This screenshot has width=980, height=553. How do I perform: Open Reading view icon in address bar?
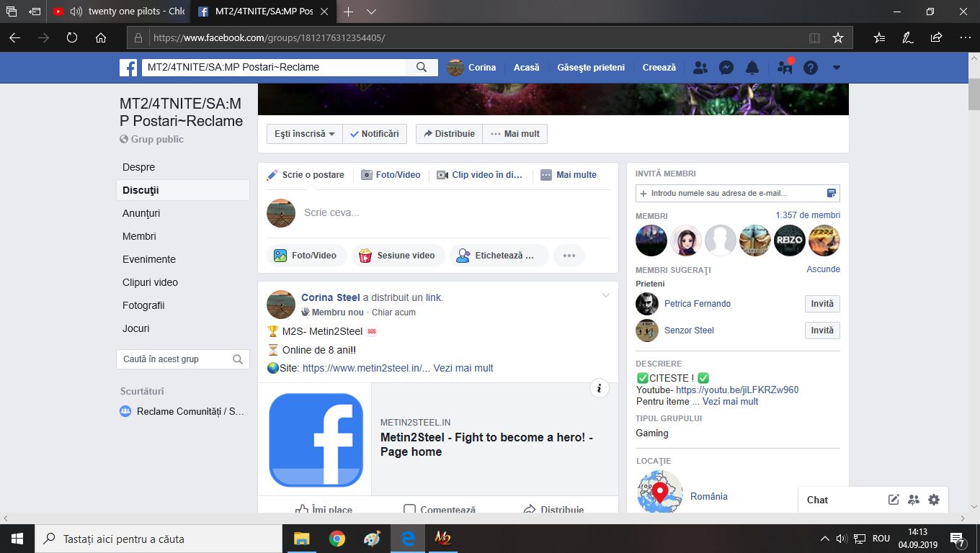point(814,37)
